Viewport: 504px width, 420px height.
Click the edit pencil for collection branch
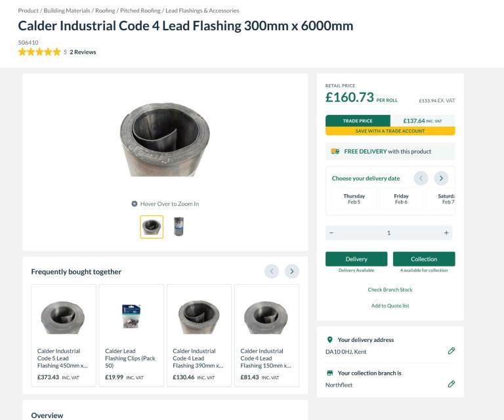tap(451, 384)
